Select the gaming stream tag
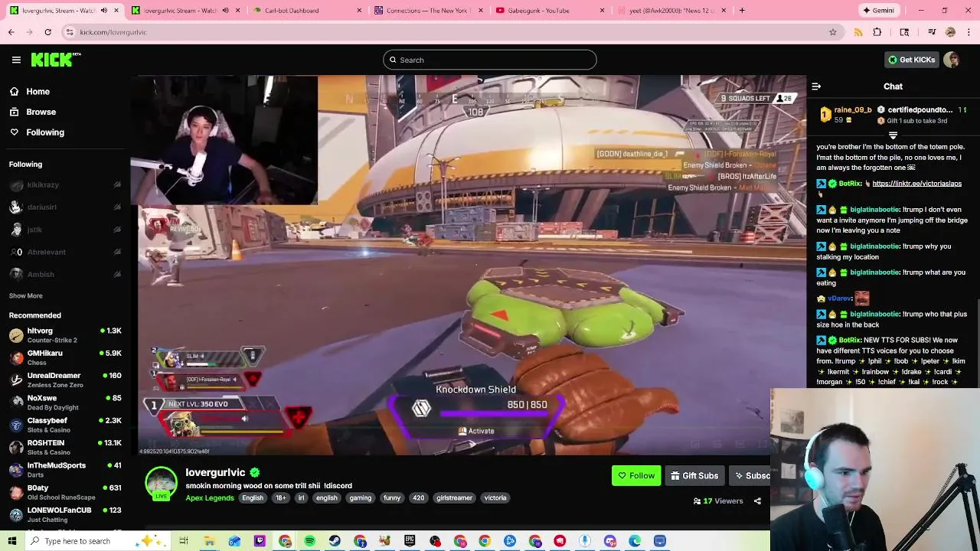 tap(360, 498)
